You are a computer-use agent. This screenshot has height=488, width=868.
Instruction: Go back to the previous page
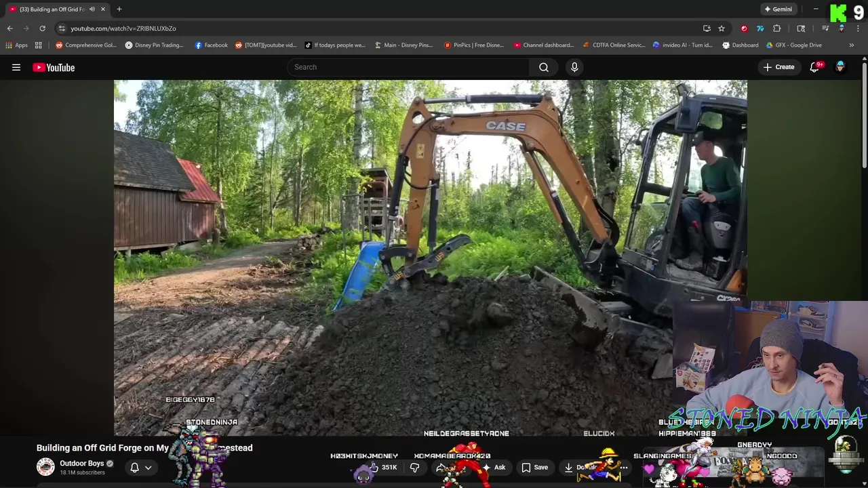[x=9, y=28]
